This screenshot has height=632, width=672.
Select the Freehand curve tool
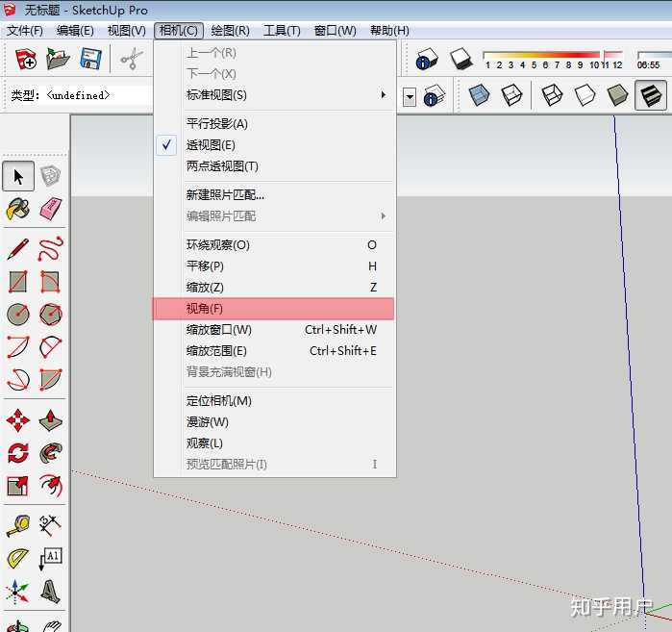50,249
